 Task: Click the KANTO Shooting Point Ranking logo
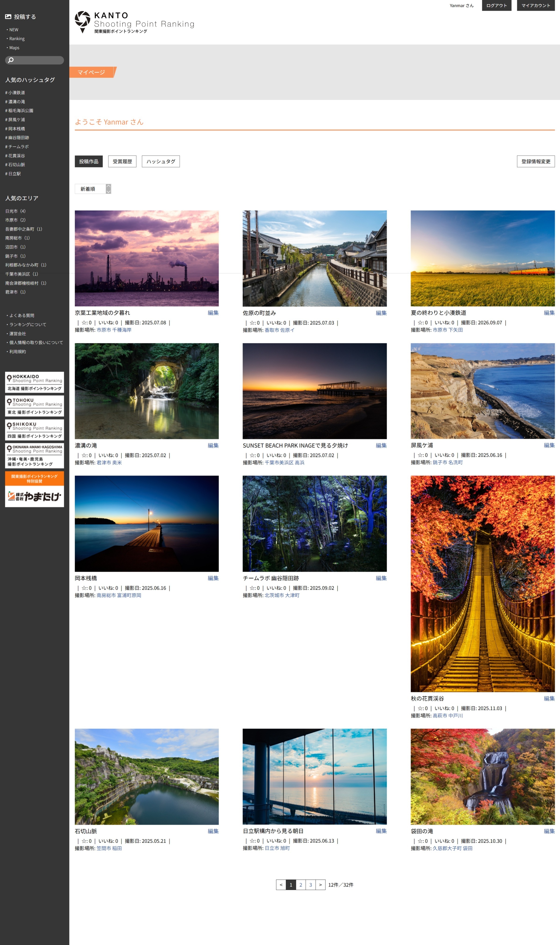point(134,22)
